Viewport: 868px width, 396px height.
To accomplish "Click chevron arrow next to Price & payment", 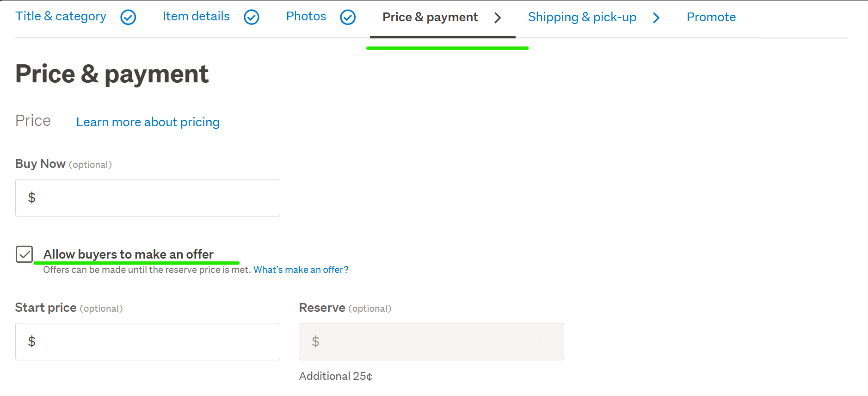I will (x=498, y=18).
